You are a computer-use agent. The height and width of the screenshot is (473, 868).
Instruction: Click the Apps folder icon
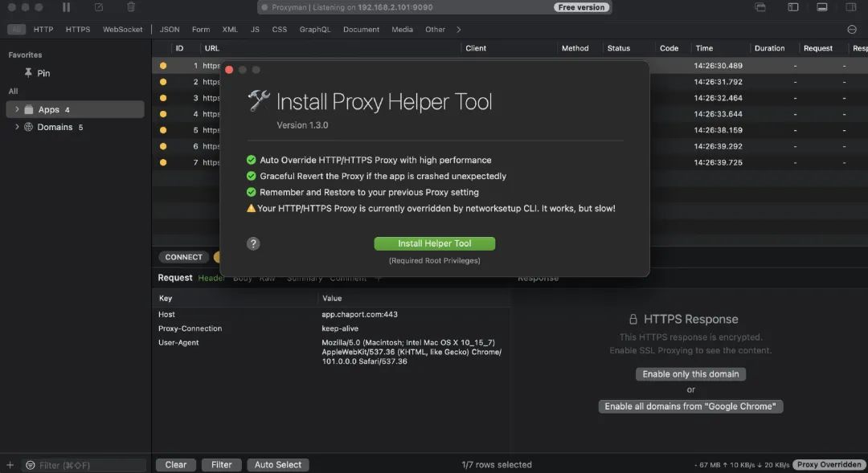pos(29,109)
